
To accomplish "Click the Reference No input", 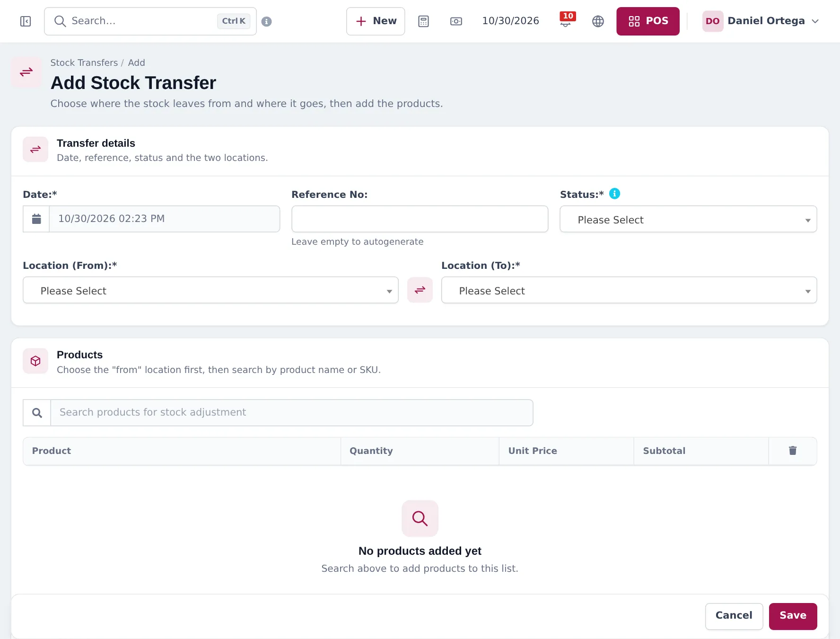I will click(420, 219).
